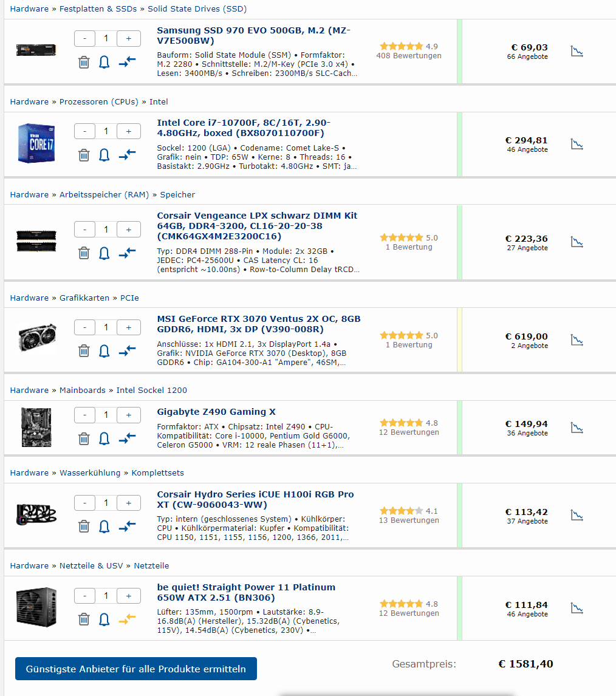Click compare arrows icon for Corsair Vengeance LPX

[127, 253]
